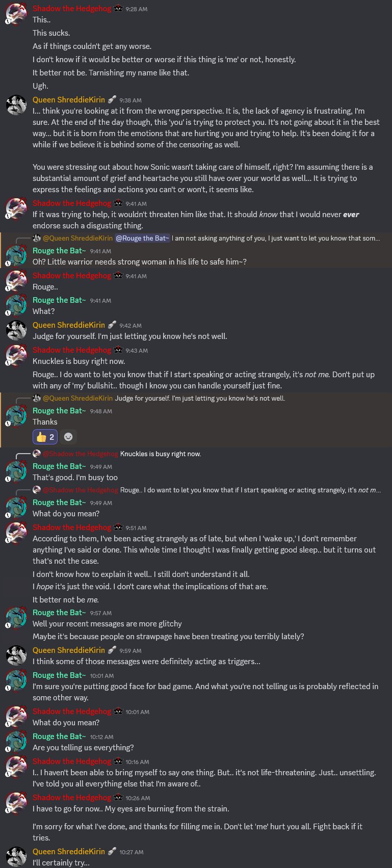
Task: Click the 9:51 AM message timestamp
Action: pos(136,528)
